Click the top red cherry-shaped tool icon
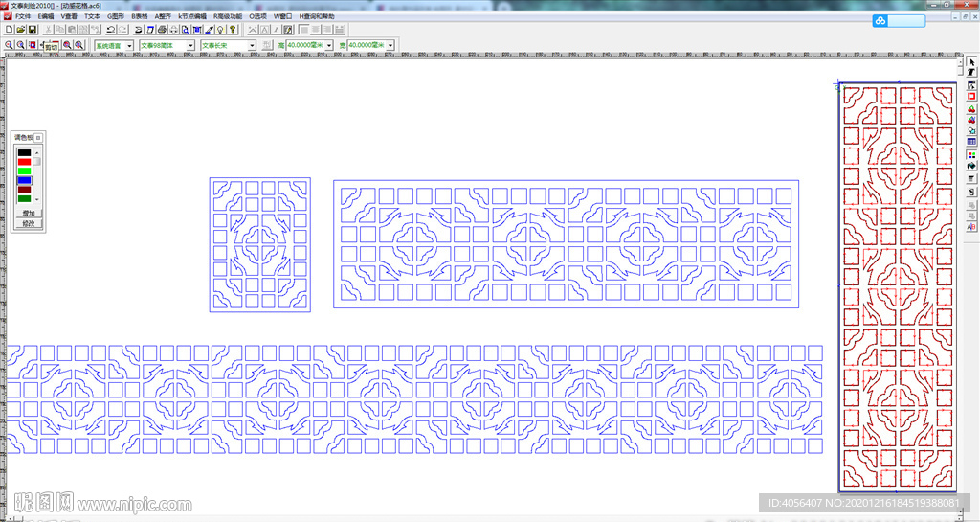This screenshot has height=522, width=980. tap(971, 109)
